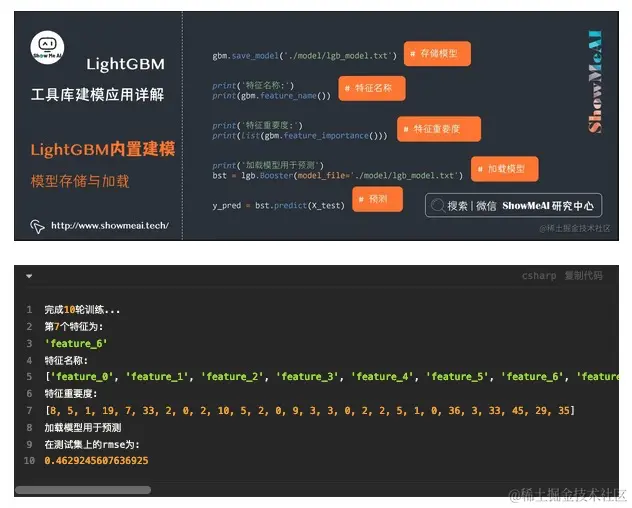This screenshot has height=508, width=632.
Task: Click the print(gbm.feature_name()) code line
Action: tap(271, 96)
